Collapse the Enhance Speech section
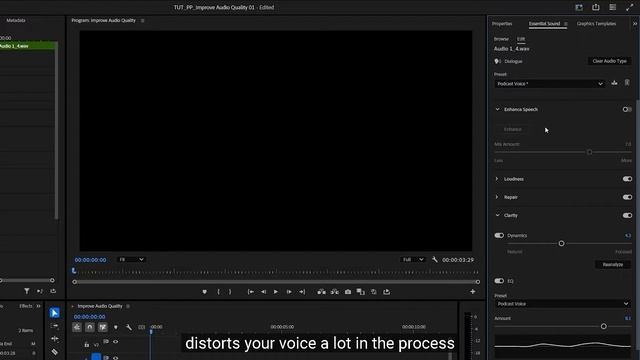640x360 pixels. point(497,109)
